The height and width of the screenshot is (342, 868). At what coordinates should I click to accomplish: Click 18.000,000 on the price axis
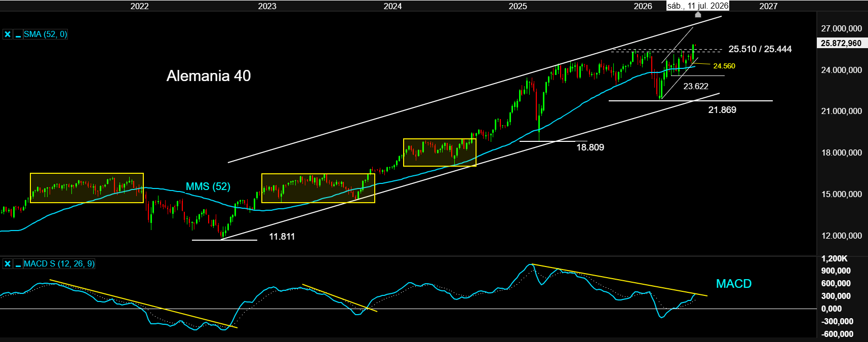click(x=841, y=153)
